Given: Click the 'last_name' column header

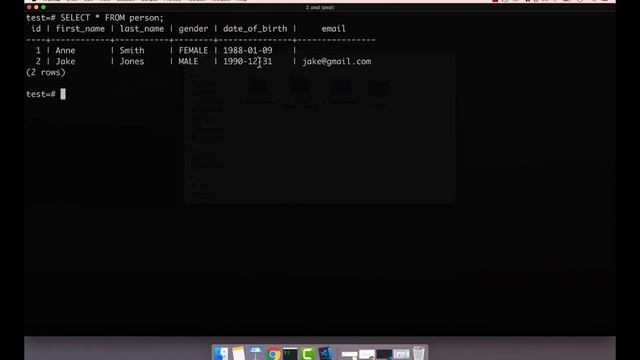Looking at the screenshot, I should point(142,29).
